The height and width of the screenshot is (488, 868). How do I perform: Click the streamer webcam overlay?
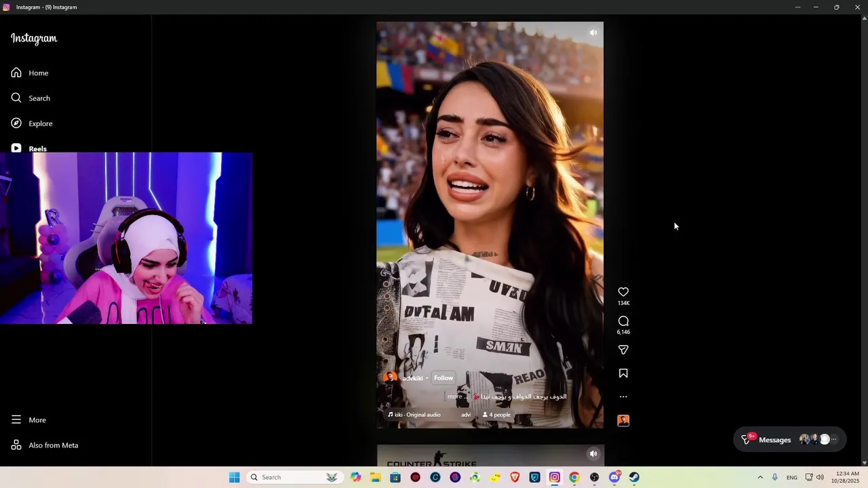point(126,238)
